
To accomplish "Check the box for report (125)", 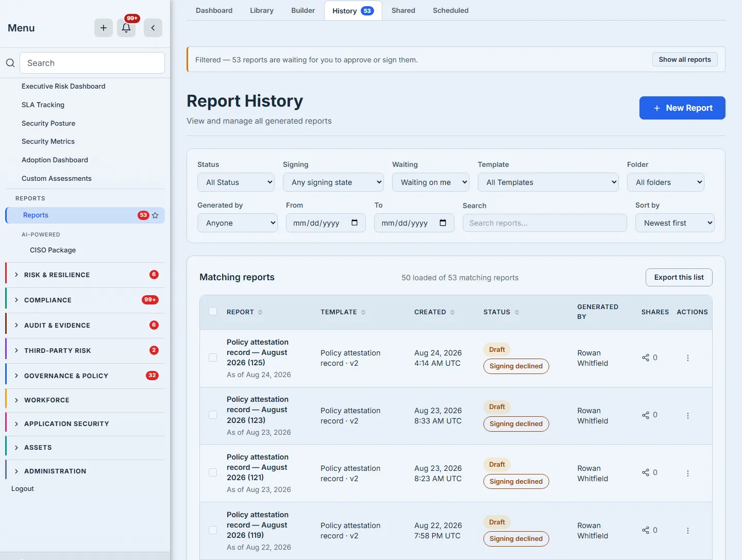I will [213, 358].
